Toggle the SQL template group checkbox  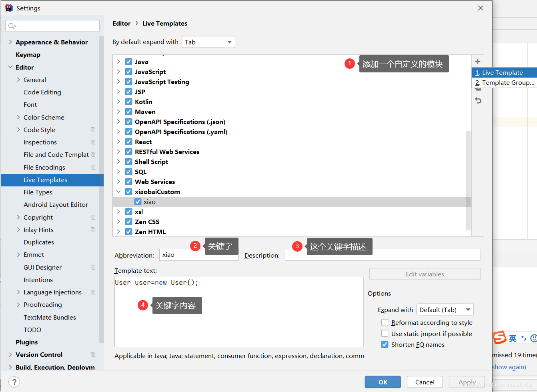pyautogui.click(x=128, y=172)
